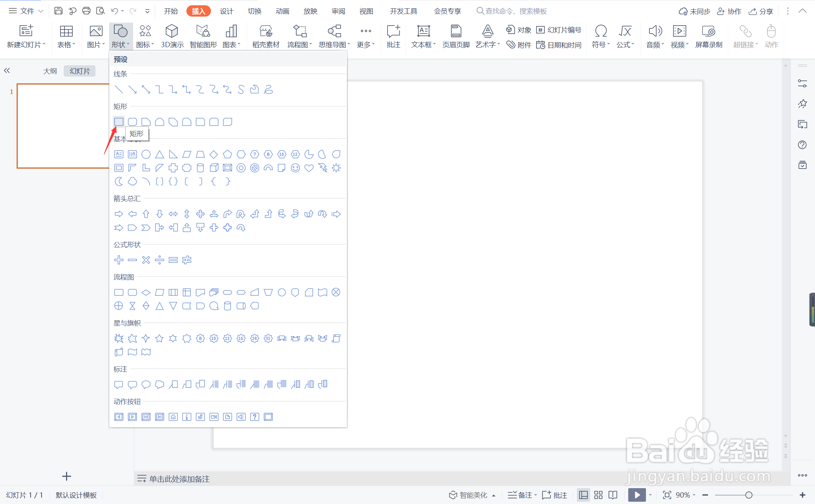The height and width of the screenshot is (504, 815).
Task: Select the five-point star shape
Action: [159, 338]
